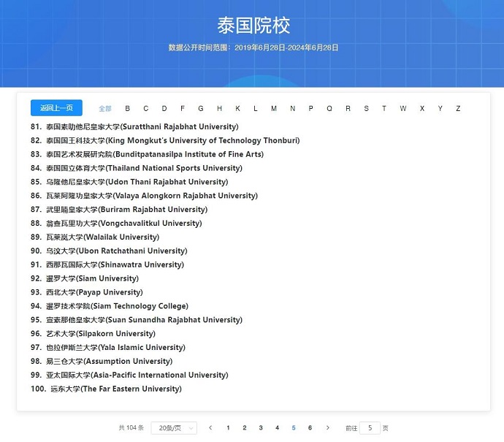Filter universities by letter B
The width and height of the screenshot is (504, 442).
pyautogui.click(x=127, y=109)
